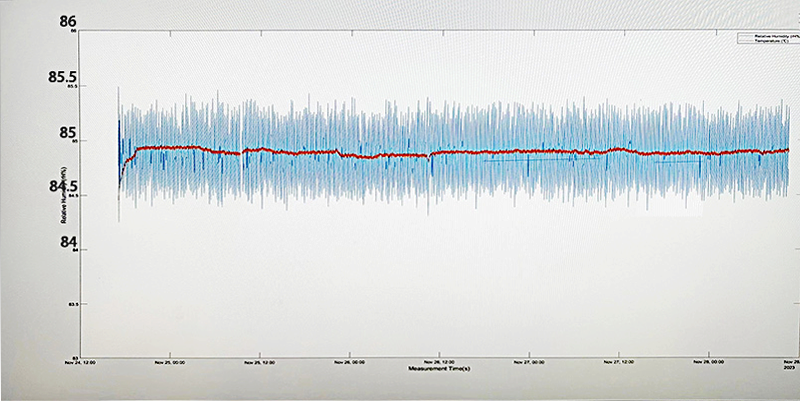Select the Nov 25, 00:00 x-axis tick
Image resolution: width=800 pixels, height=401 pixels.
click(169, 362)
